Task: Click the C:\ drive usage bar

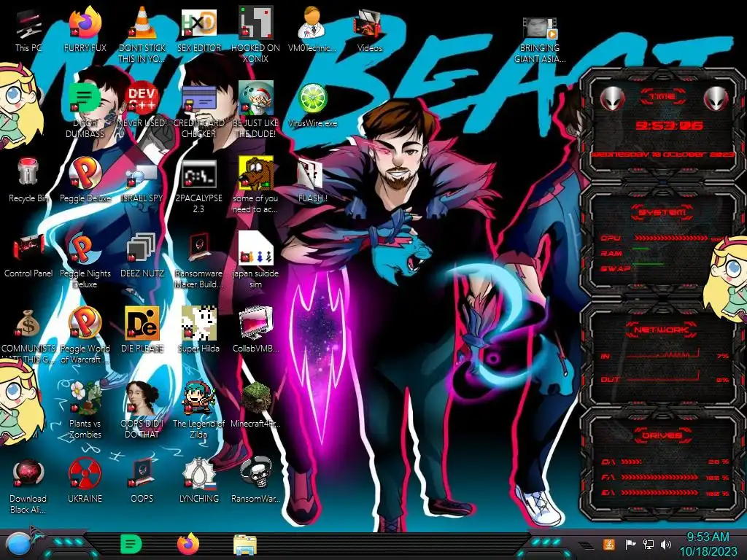Action: pyautogui.click(x=631, y=462)
